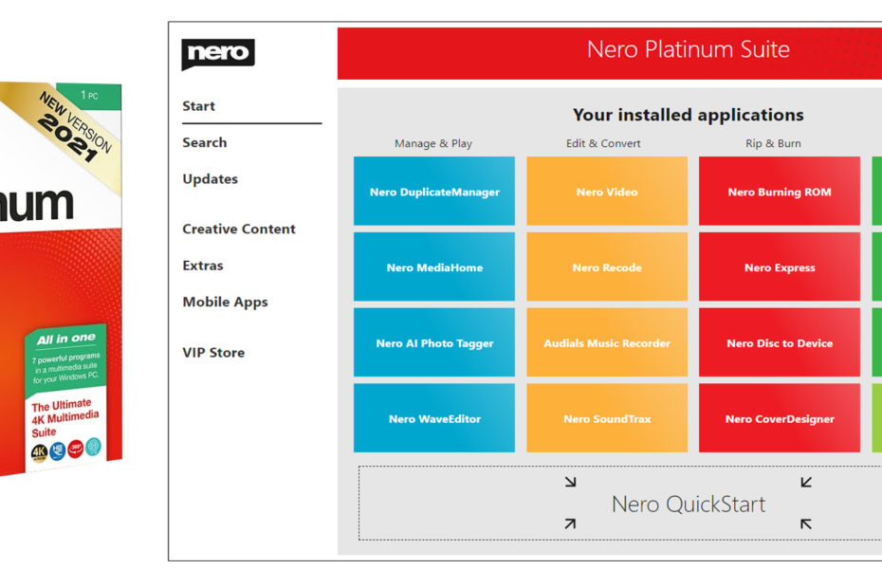Viewport: 882px width, 588px height.
Task: Open the Nero Video tile
Action: point(607,192)
